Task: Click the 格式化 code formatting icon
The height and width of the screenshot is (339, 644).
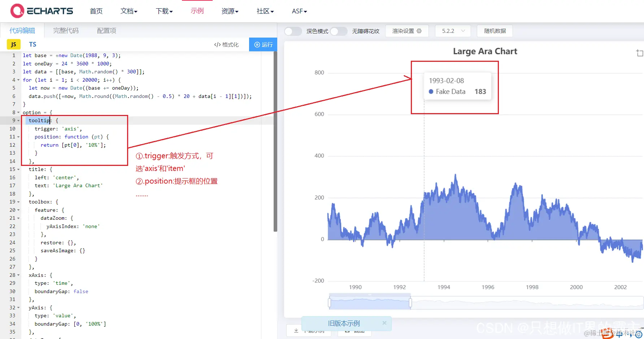Action: [217, 44]
